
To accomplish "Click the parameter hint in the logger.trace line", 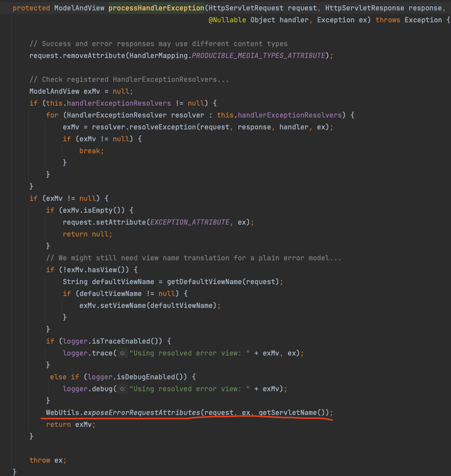I will (123, 353).
